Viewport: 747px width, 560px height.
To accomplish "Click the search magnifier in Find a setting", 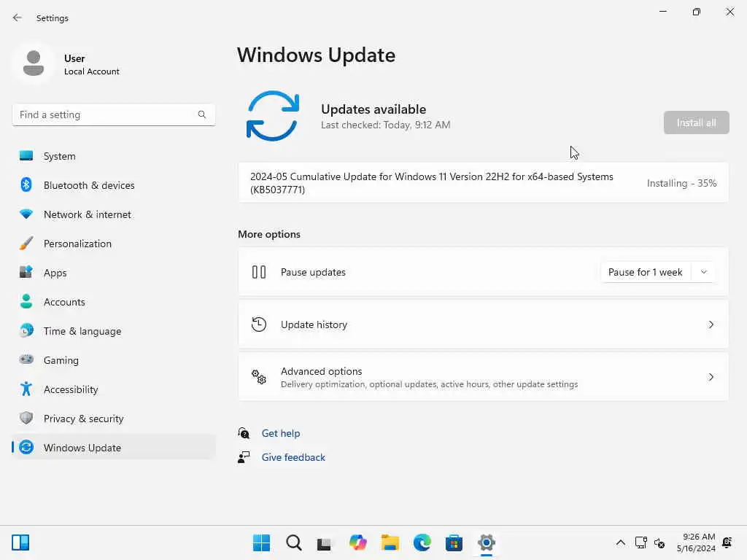I will (x=202, y=114).
